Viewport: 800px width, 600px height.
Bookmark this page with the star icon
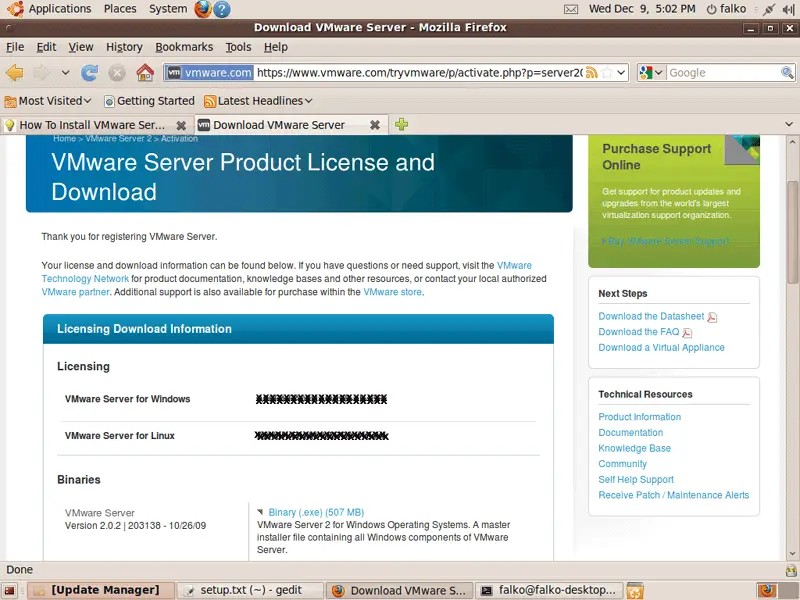(x=607, y=72)
